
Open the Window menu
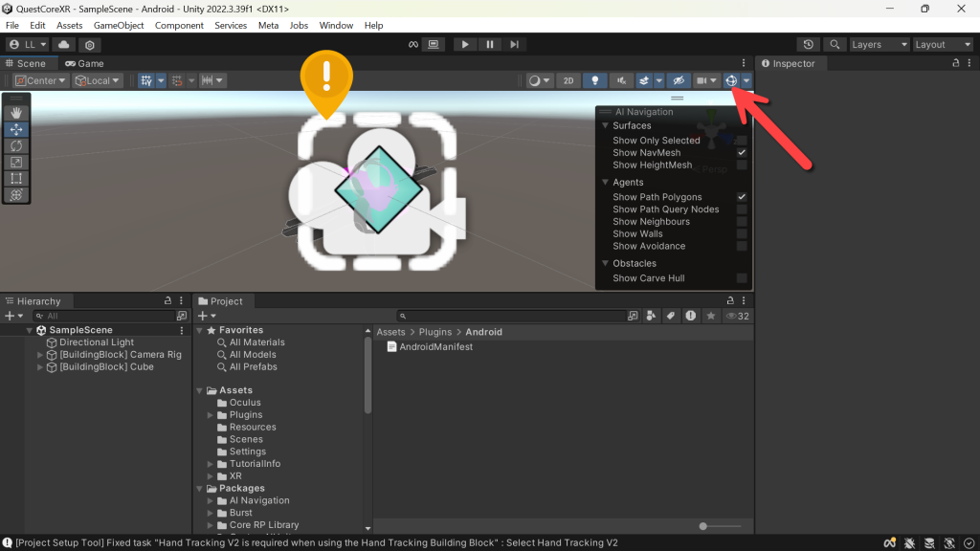click(x=336, y=26)
